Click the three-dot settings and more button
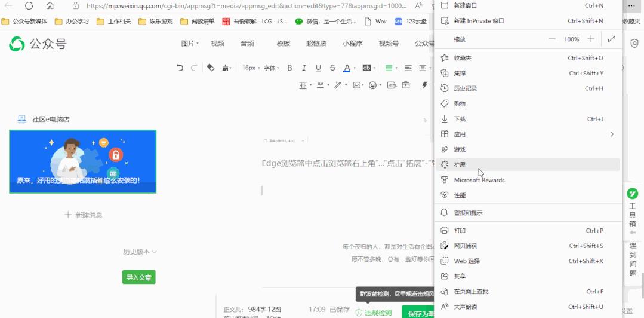This screenshot has height=318, width=644. click(x=631, y=6)
